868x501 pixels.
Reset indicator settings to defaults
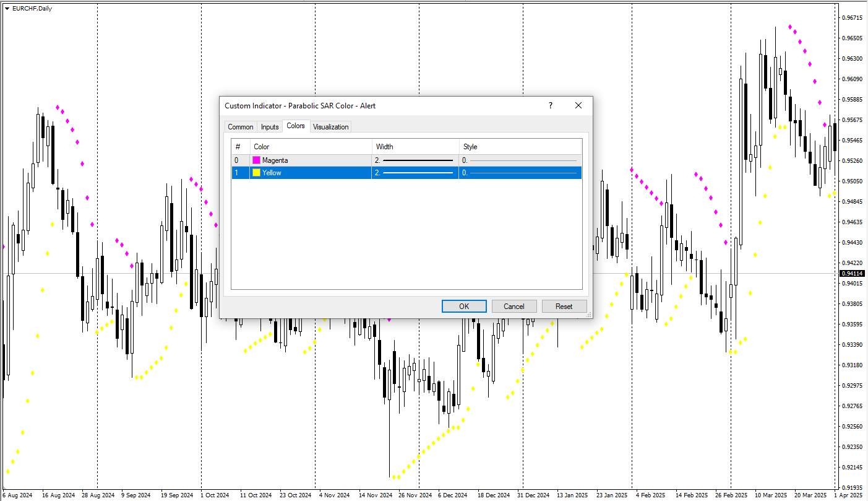tap(564, 306)
